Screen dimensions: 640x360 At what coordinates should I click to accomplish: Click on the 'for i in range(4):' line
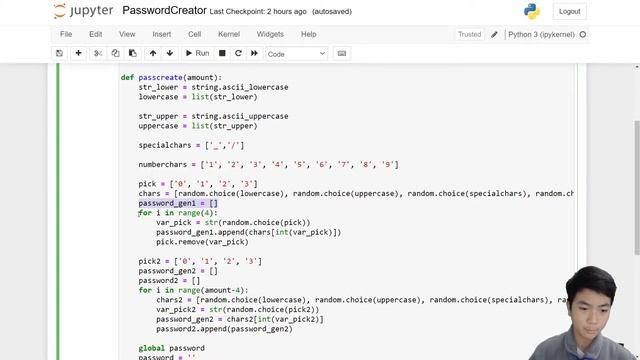point(178,213)
